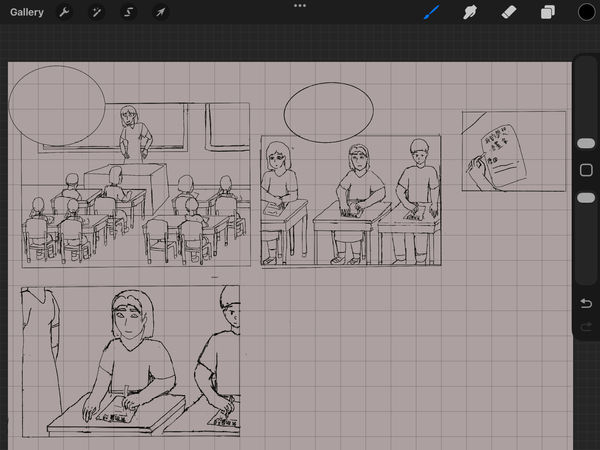
Task: Open the Selection tool
Action: click(128, 12)
